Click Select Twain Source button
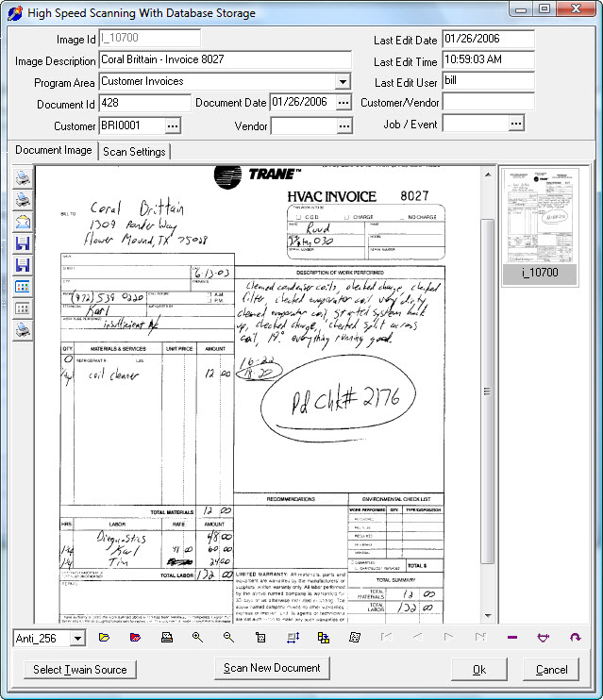This screenshot has height=700, width=603. point(80,670)
